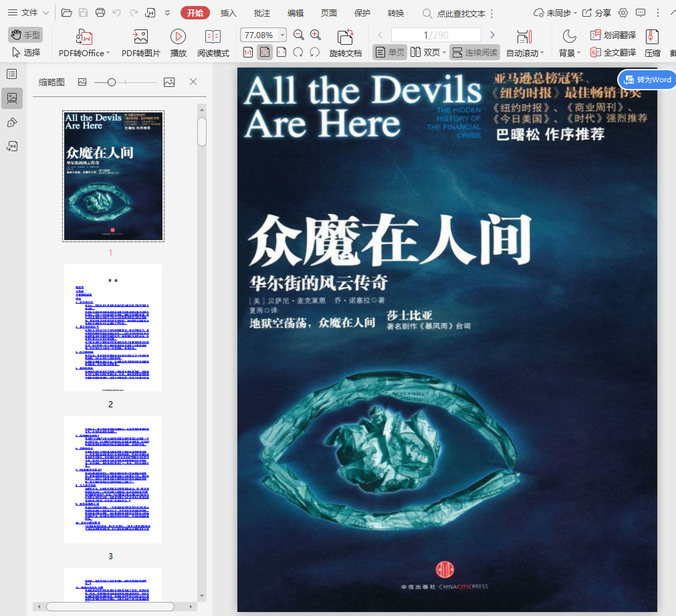This screenshot has height=616, width=676.
Task: Switch to the 选择 selection tool
Action: pos(26,53)
